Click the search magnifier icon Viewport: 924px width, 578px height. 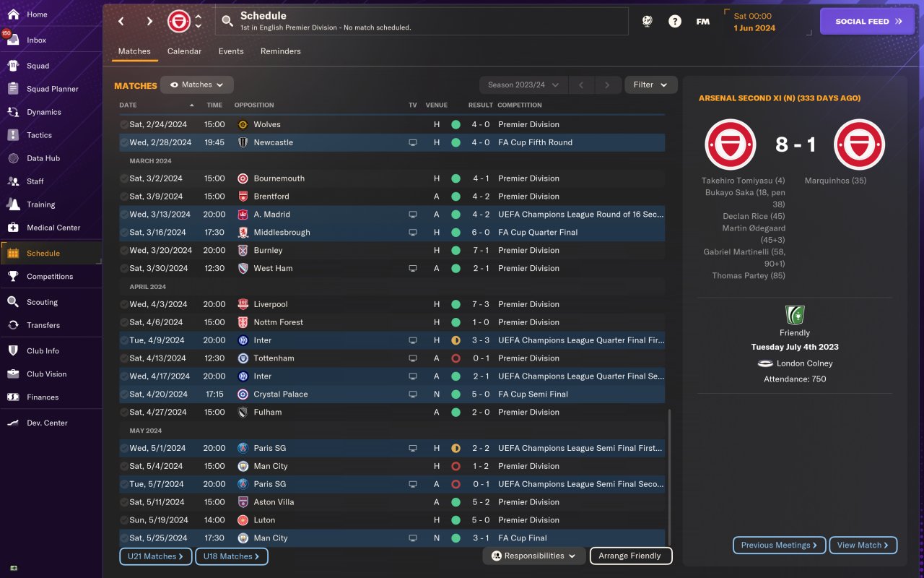point(227,22)
